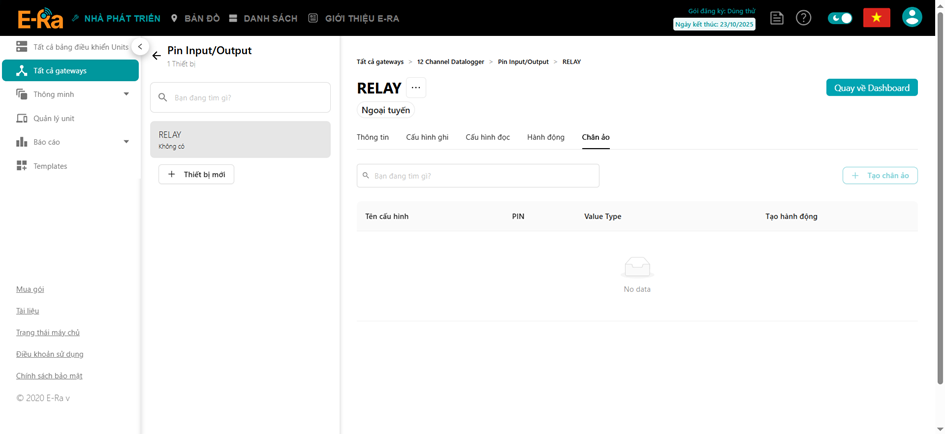
Task: Click the Templates sidebar icon
Action: coord(22,166)
